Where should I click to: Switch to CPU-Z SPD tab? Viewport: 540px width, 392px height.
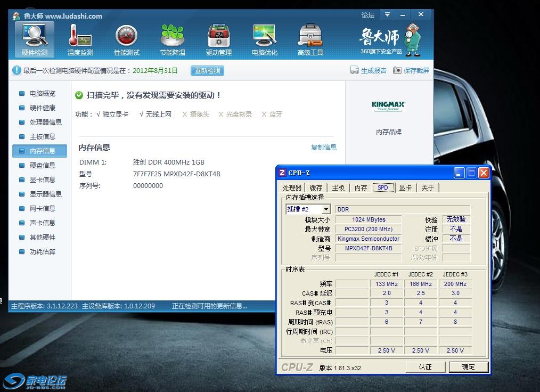coord(383,187)
